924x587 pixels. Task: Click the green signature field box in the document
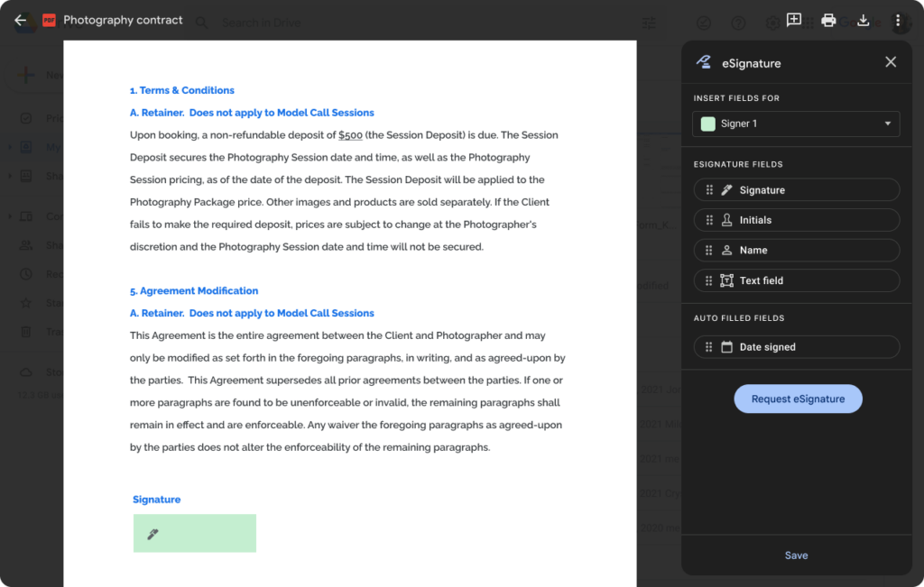(195, 534)
